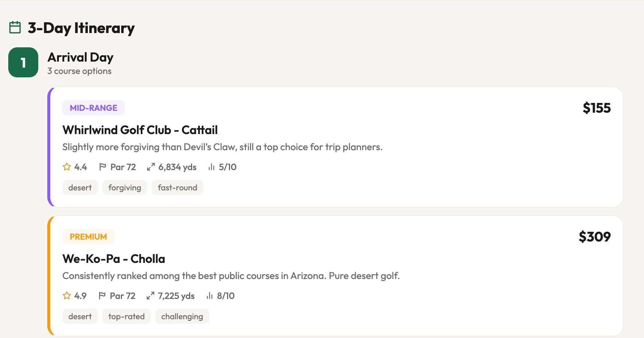The height and width of the screenshot is (338, 644).
Task: Click the yardage arrows icon beside 6,834 yds
Action: pos(151,167)
